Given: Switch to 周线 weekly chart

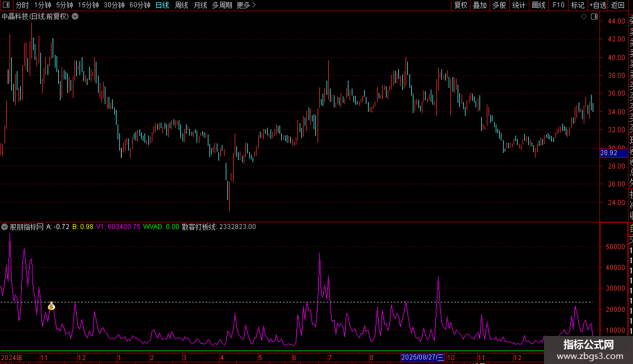Looking at the screenshot, I should [x=181, y=5].
